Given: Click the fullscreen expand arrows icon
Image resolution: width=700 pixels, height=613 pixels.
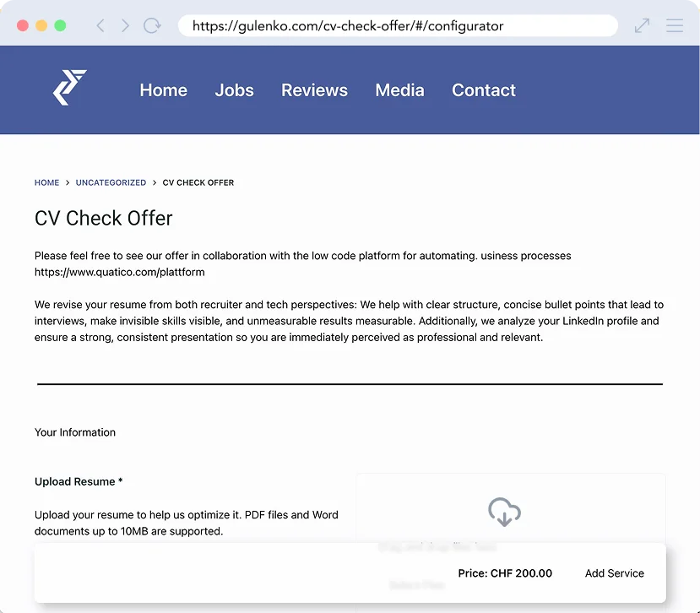Looking at the screenshot, I should click(643, 25).
